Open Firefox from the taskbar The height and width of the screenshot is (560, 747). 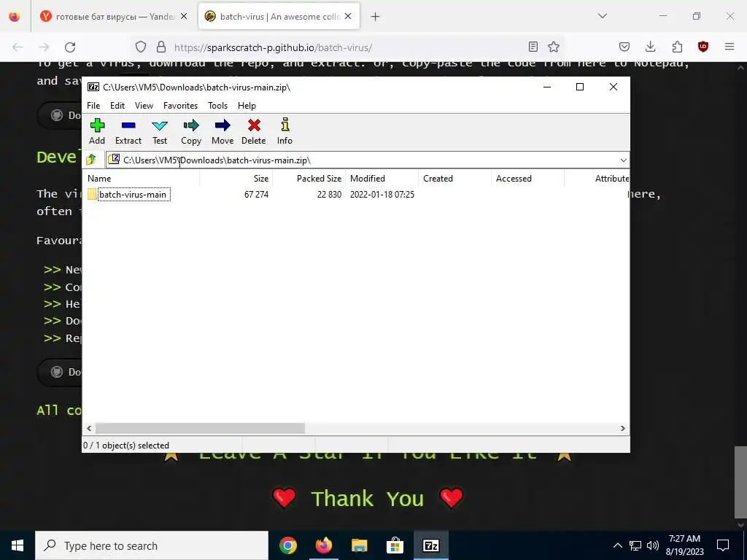point(323,545)
